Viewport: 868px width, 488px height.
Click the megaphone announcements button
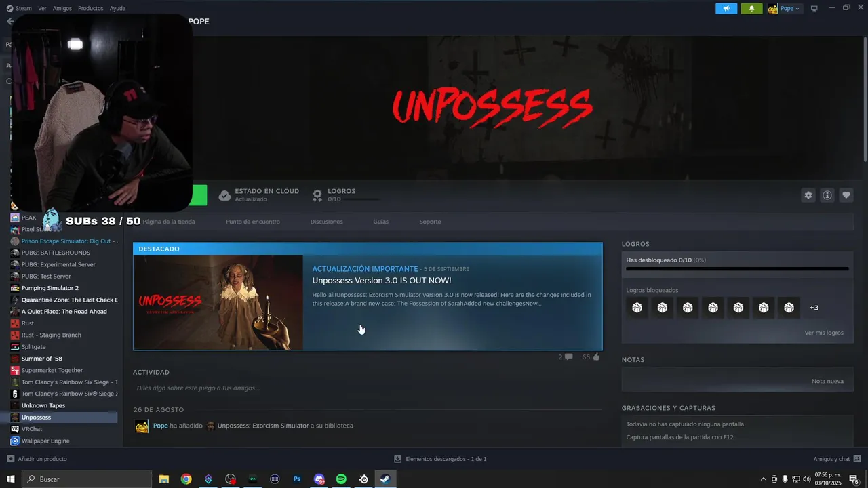pos(726,8)
